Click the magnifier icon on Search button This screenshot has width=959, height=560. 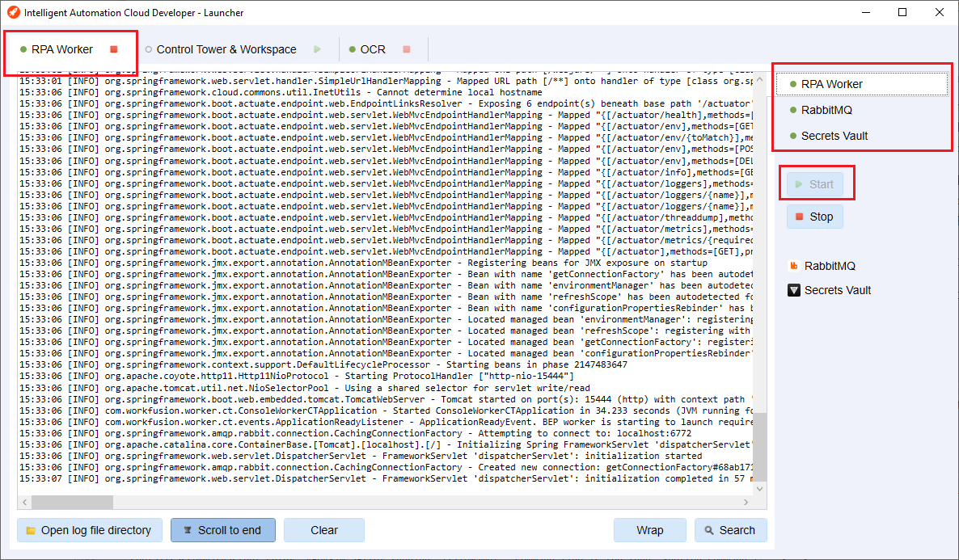click(x=709, y=531)
